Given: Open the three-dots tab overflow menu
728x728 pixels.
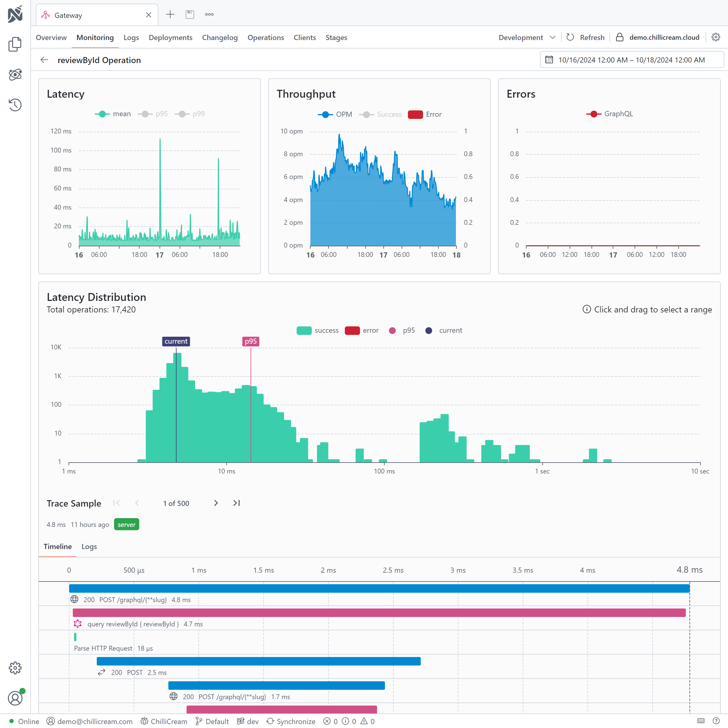Looking at the screenshot, I should 209,15.
